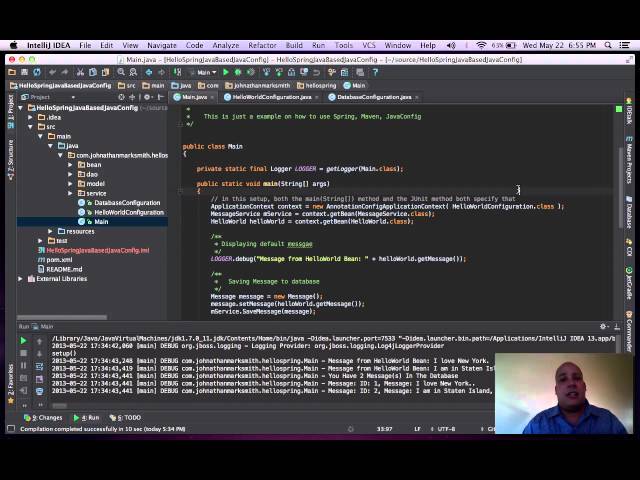Toggle the Project tool window stripe button

(11, 111)
